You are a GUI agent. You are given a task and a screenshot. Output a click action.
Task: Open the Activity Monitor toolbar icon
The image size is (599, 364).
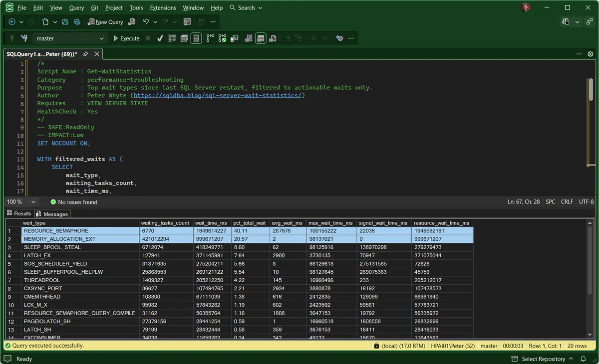pos(187,22)
